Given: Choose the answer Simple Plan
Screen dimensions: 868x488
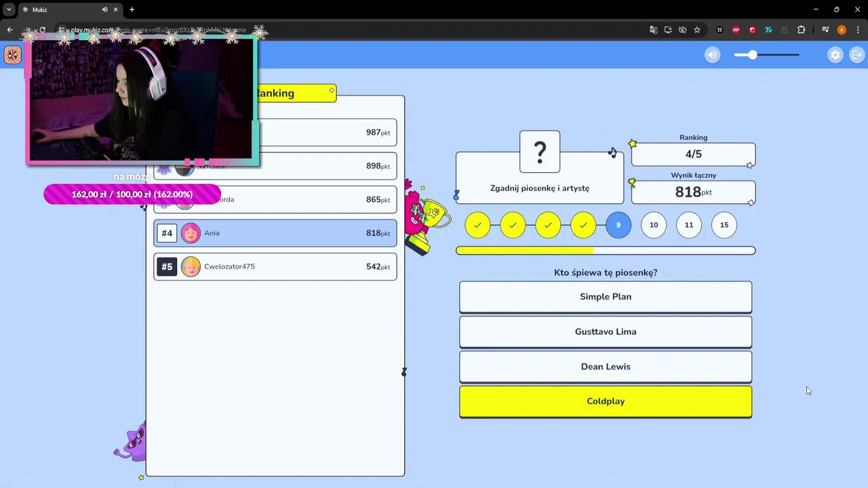Looking at the screenshot, I should (606, 297).
